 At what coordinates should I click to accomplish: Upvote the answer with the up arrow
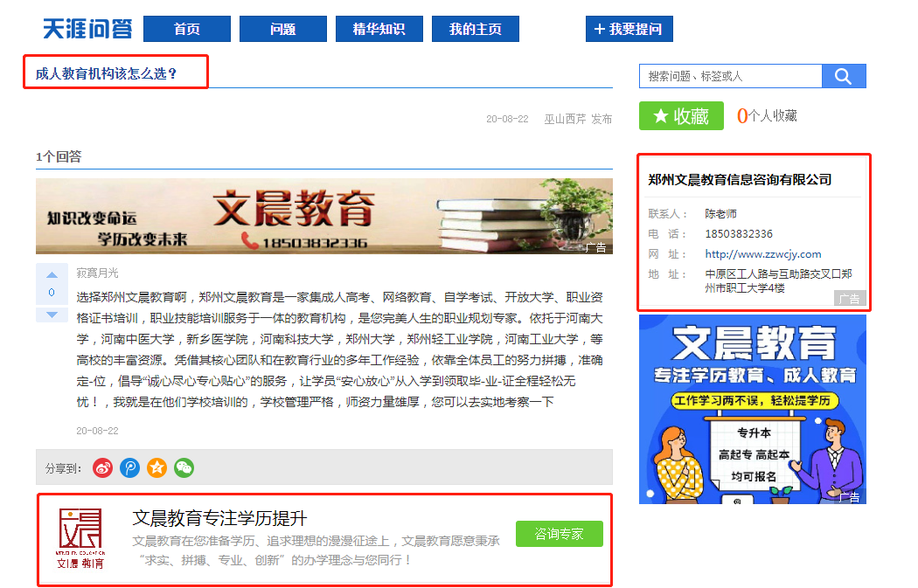point(52,275)
